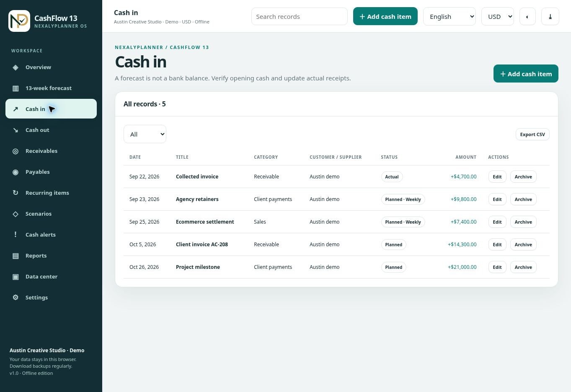Edit the Collected invoice record
This screenshot has width=571, height=392.
click(497, 177)
